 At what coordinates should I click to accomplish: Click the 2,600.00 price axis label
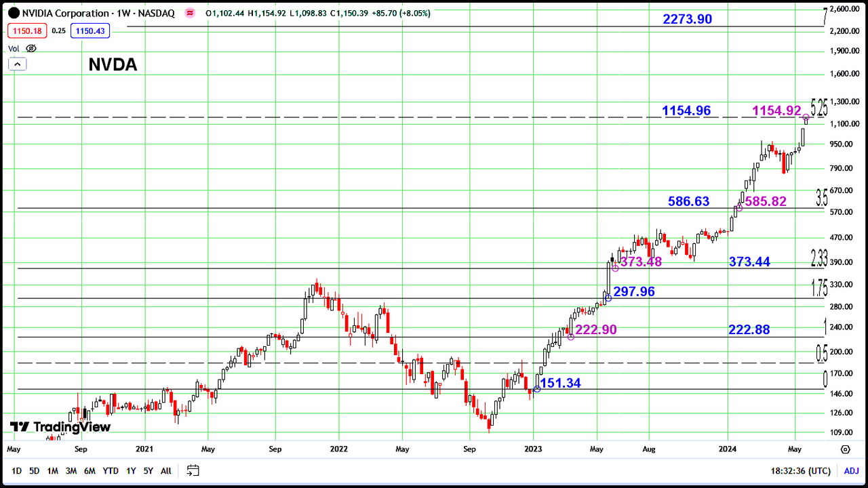845,9
